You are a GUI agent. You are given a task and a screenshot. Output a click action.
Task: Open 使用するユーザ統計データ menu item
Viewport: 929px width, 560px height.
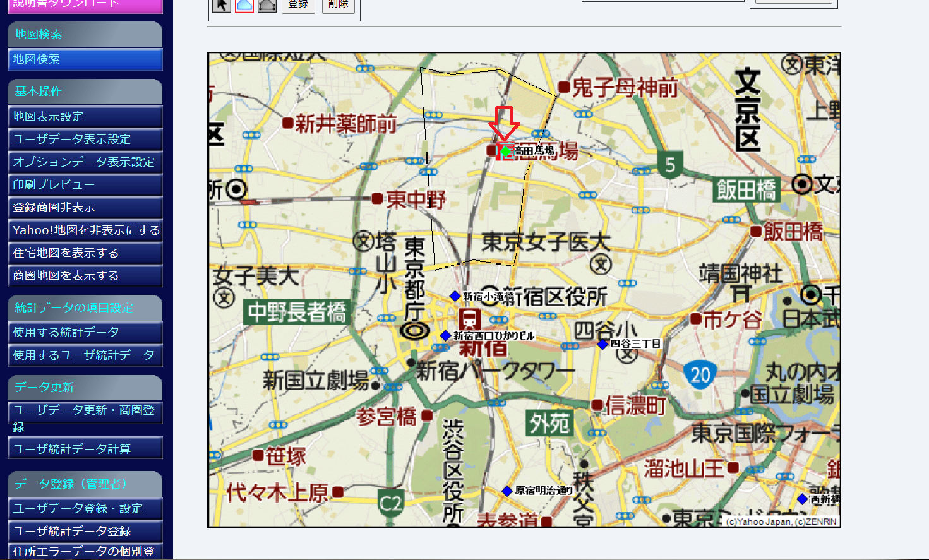click(85, 355)
